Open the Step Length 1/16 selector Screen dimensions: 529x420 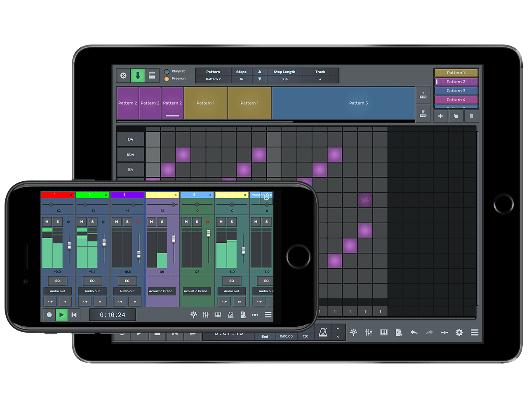tap(284, 79)
